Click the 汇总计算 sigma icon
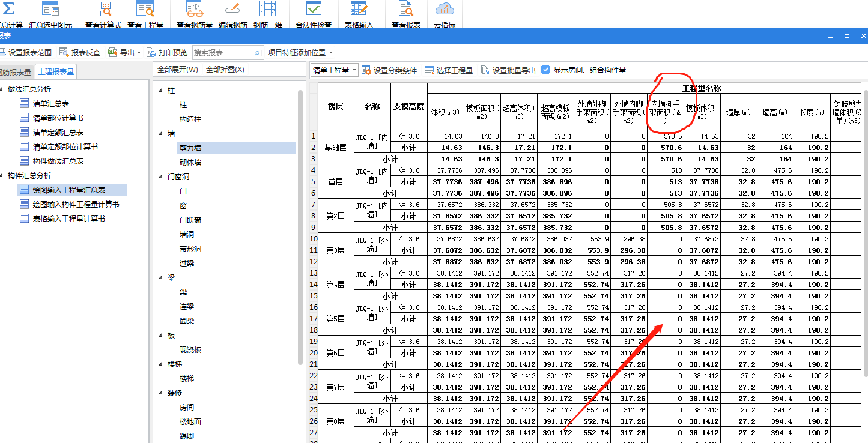The width and height of the screenshot is (868, 443). pos(8,8)
